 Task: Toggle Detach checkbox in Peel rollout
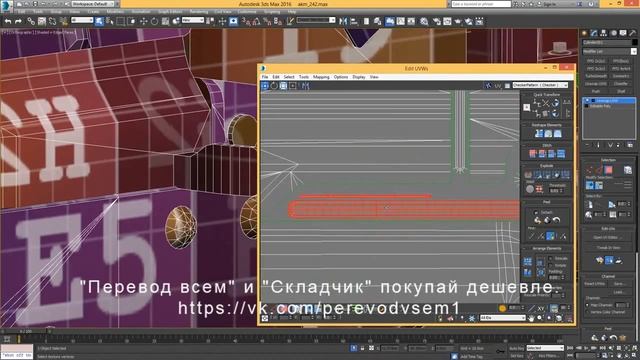536,212
